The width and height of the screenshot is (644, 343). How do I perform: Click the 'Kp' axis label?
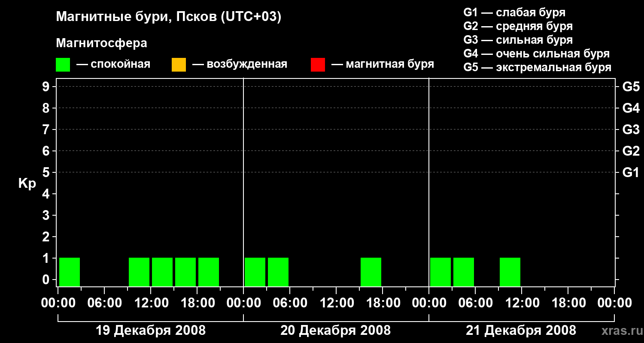27,184
